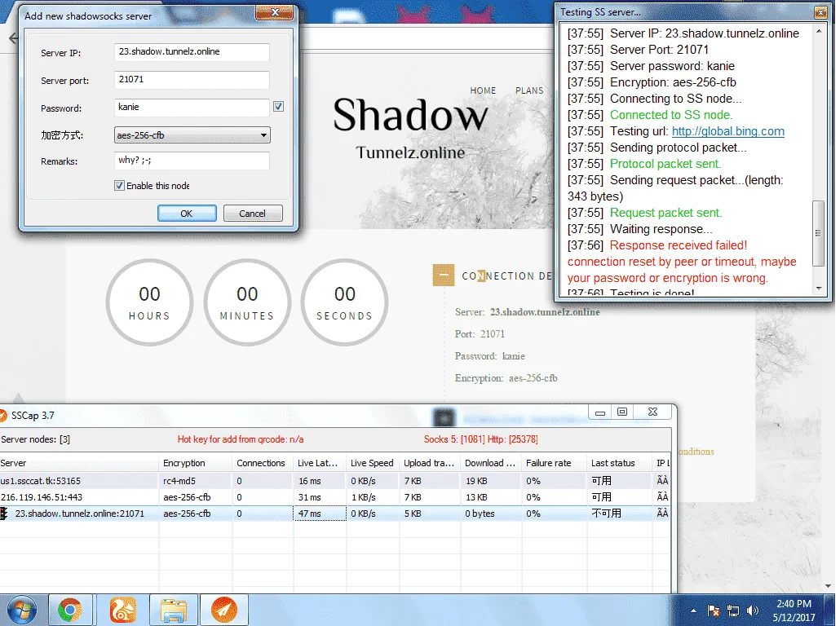Click the network tray icon
This screenshot has height=626, width=840.
pos(733,611)
